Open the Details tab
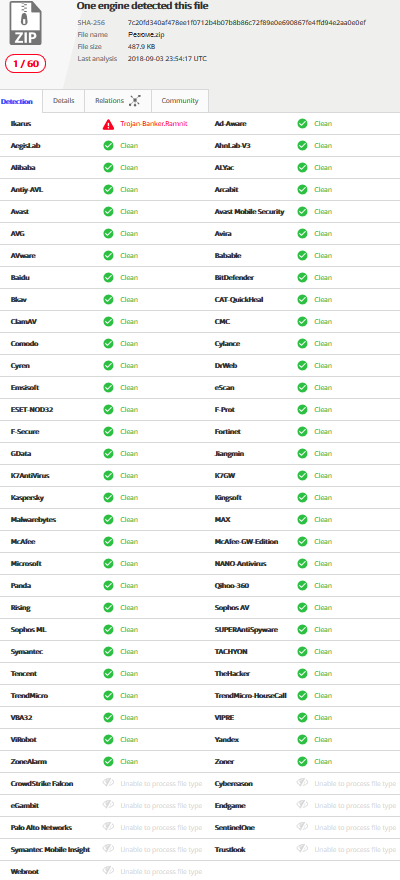The image size is (400, 880). click(x=63, y=101)
